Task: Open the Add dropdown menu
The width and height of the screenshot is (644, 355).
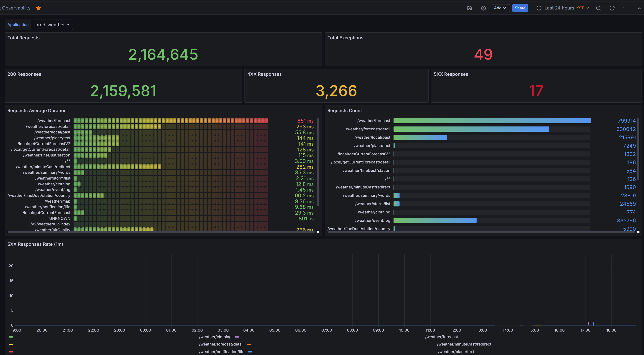Action: pos(500,8)
